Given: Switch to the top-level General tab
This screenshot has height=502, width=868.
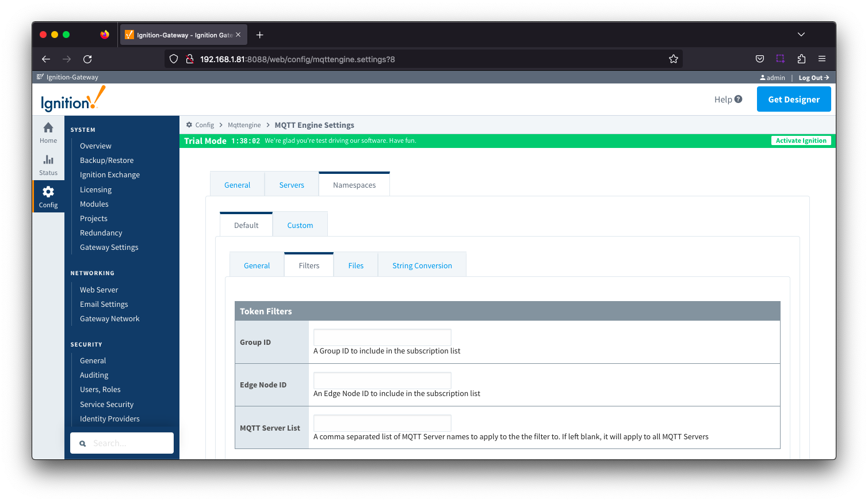Looking at the screenshot, I should [237, 185].
